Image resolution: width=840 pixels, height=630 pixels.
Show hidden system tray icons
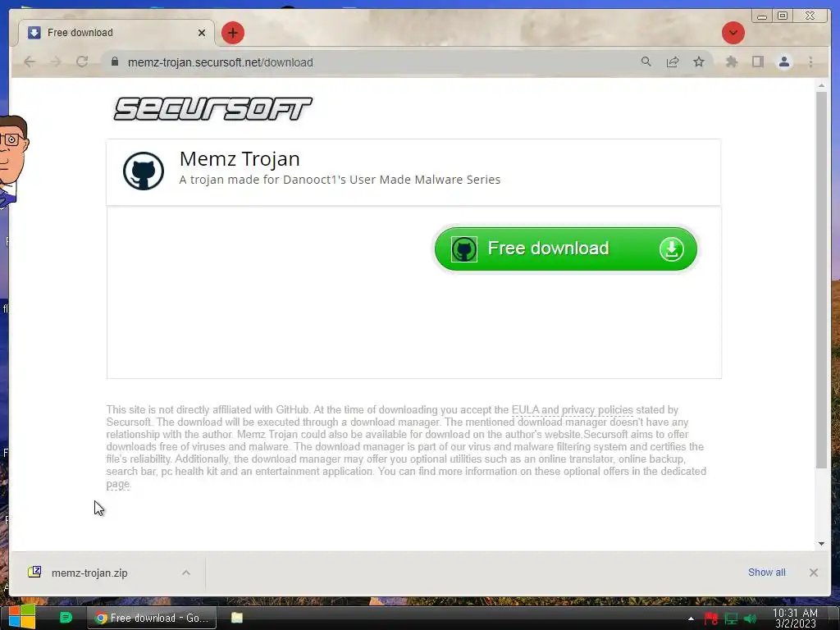[x=691, y=619]
